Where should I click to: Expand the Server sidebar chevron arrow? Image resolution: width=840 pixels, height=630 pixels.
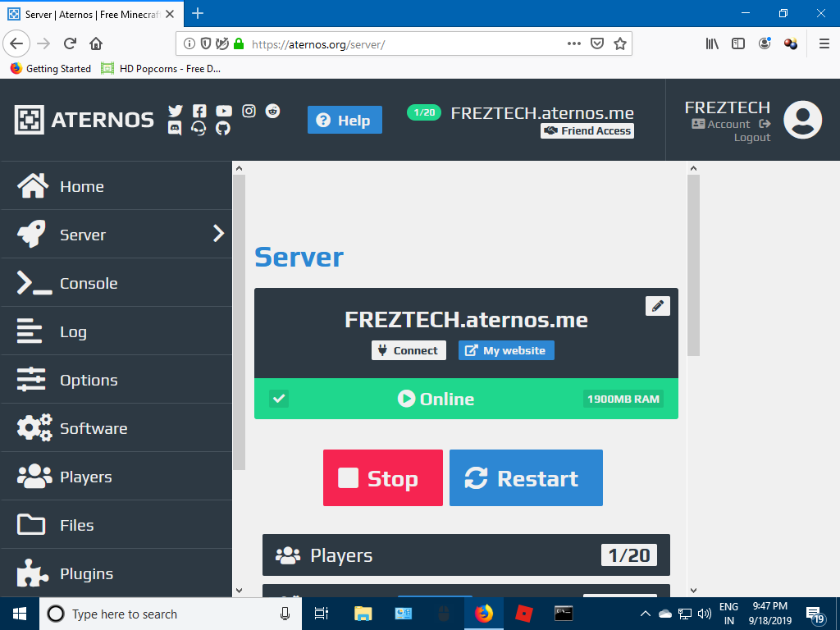tap(218, 234)
